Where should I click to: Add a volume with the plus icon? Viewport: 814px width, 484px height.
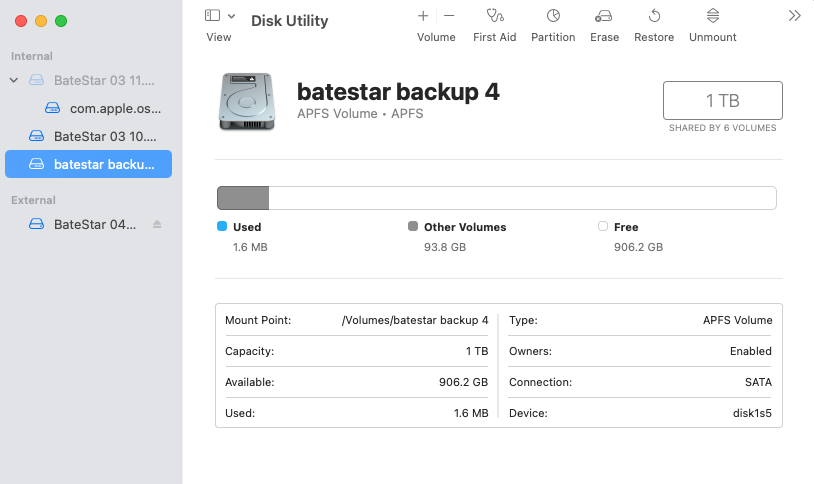423,16
